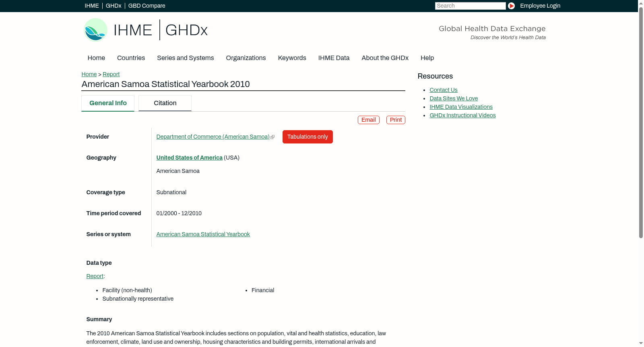
Task: Click the Print button
Action: 396,120
